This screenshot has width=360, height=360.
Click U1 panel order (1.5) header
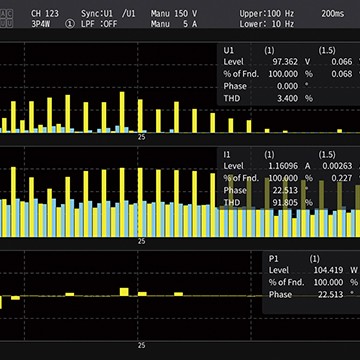(327, 50)
